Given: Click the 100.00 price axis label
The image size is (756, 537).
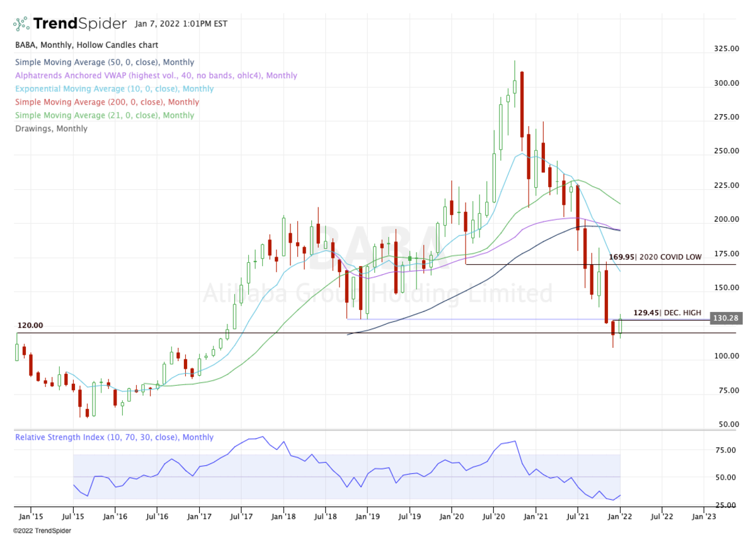Looking at the screenshot, I should [725, 356].
